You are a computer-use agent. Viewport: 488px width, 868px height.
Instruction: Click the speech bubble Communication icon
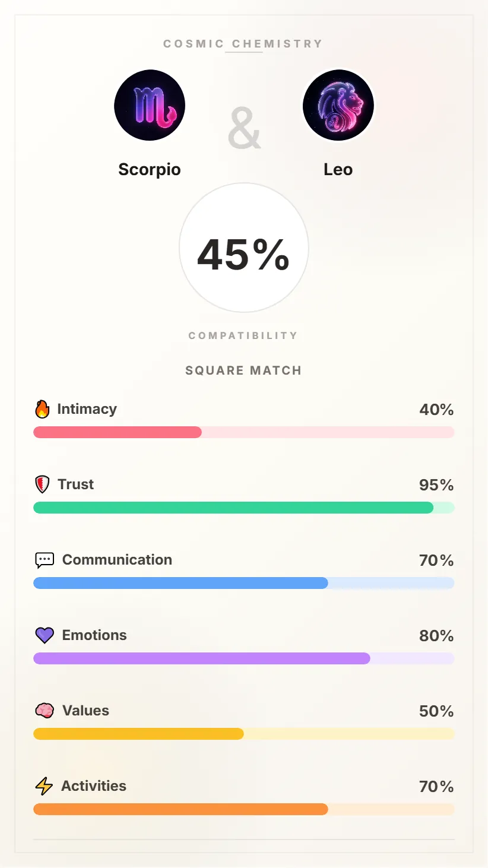click(x=44, y=559)
